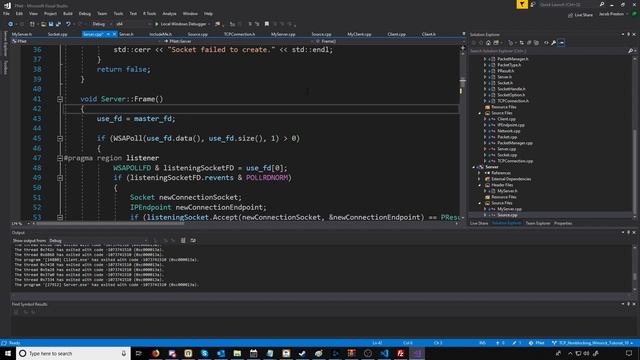The image size is (640, 360).
Task: Start the Local Windows Debugger
Action: (x=182, y=24)
